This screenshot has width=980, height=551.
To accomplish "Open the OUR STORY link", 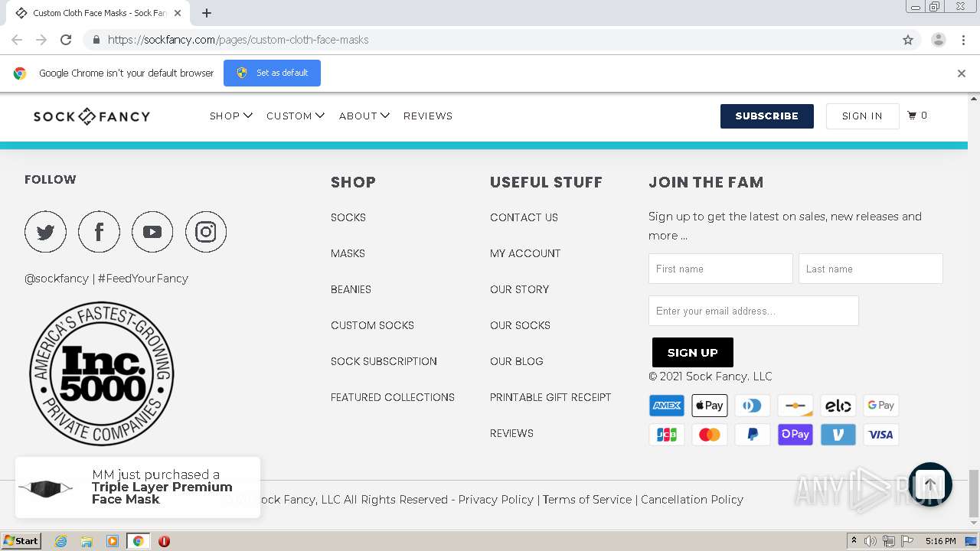I will [519, 289].
